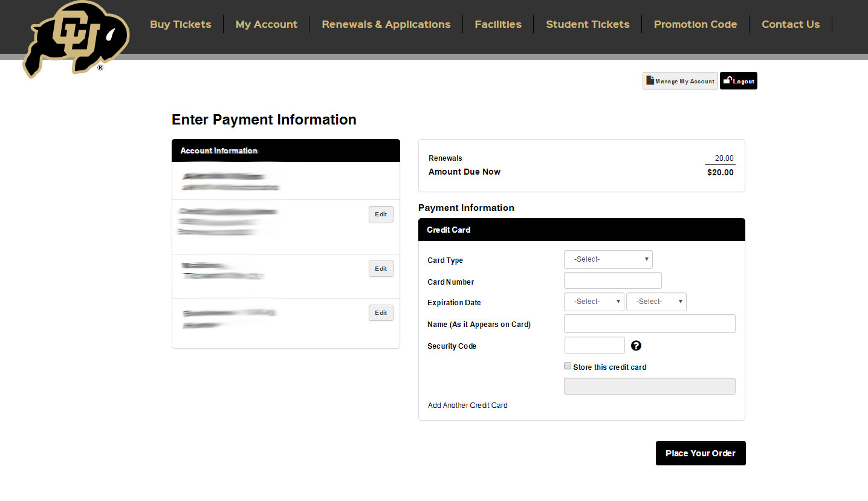Click the CU Buffaloes logo

(x=76, y=39)
